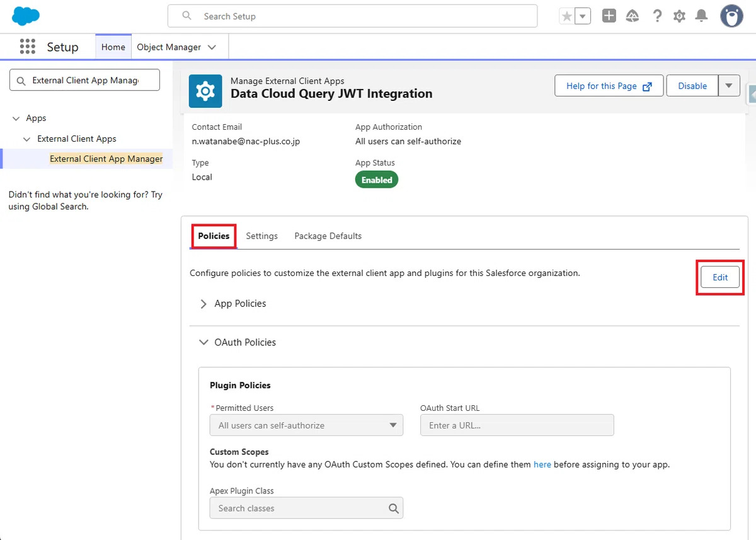Click the Plugin Policies heading

click(x=240, y=385)
